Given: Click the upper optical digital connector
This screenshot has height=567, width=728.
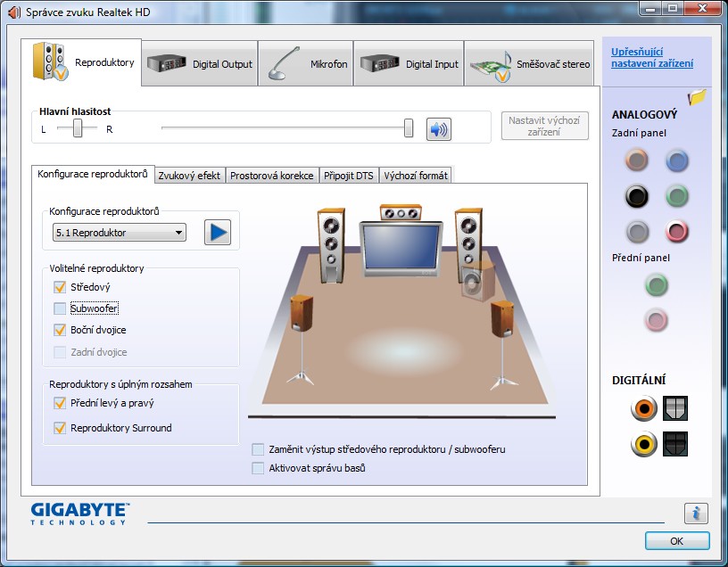Looking at the screenshot, I should click(675, 408).
